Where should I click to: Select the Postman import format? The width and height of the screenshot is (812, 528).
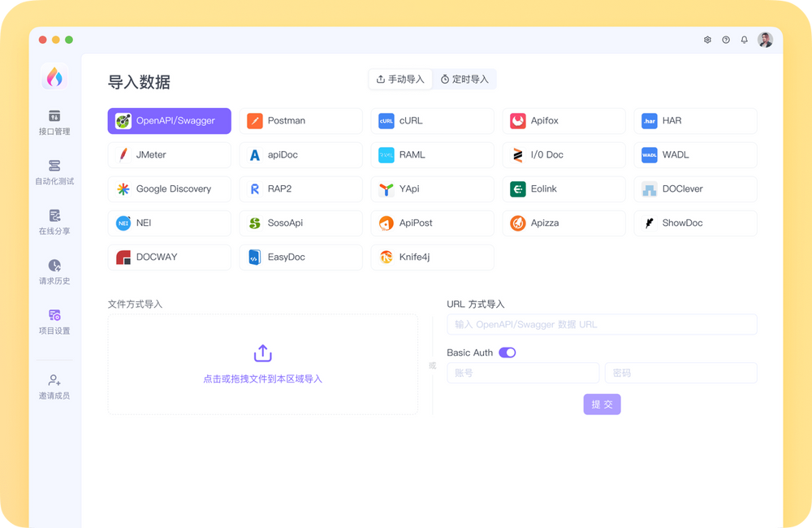click(x=300, y=120)
